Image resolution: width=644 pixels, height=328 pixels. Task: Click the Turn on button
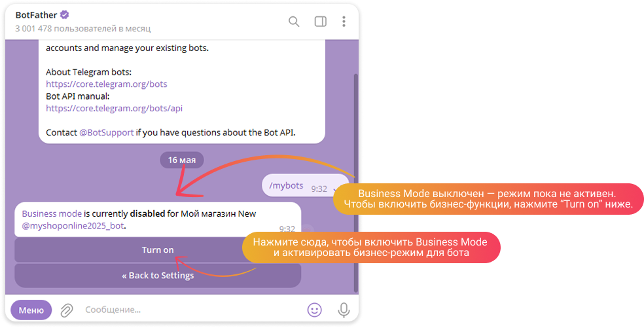tap(158, 250)
